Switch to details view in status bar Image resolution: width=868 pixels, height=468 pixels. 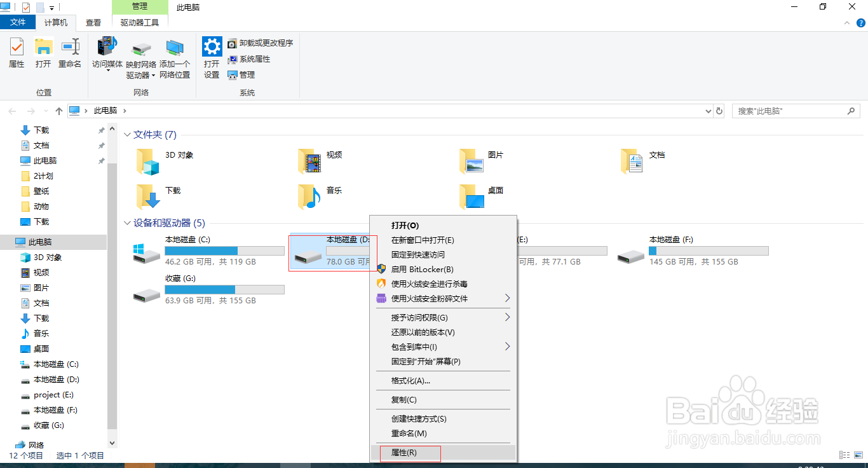[x=844, y=455]
